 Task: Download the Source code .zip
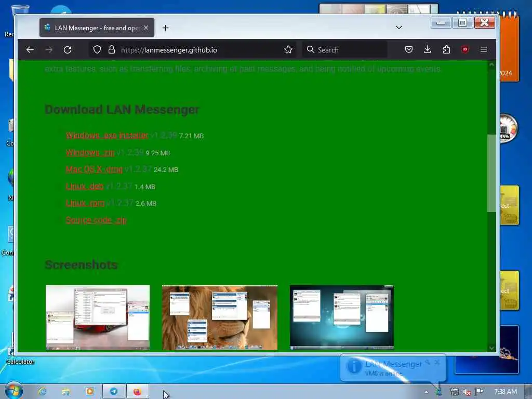[x=96, y=220]
